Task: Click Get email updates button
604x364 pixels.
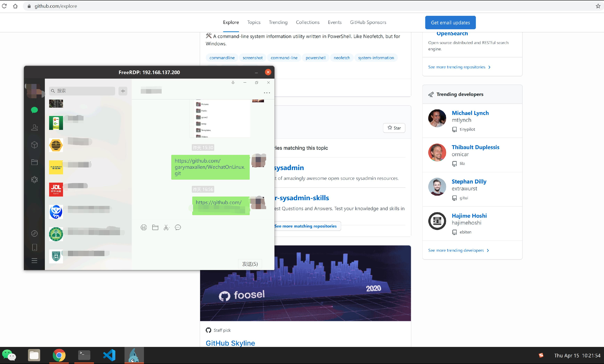Action: point(450,23)
